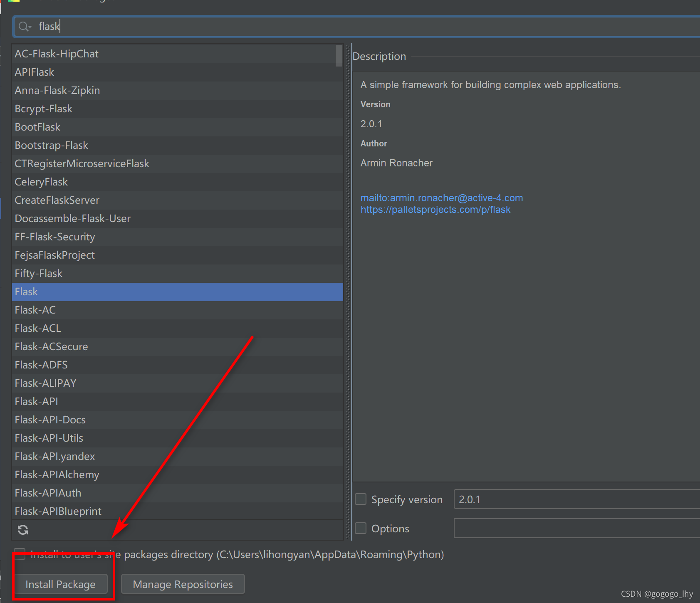
Task: Open Manage Repositories
Action: pyautogui.click(x=182, y=584)
